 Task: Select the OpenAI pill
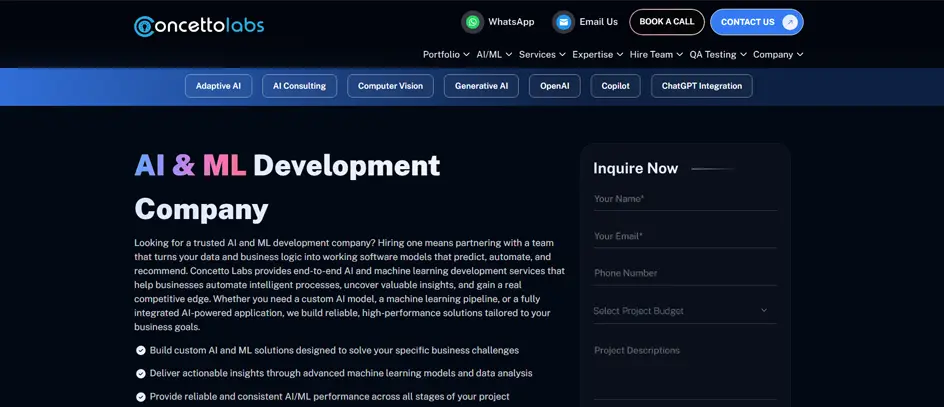tap(554, 86)
